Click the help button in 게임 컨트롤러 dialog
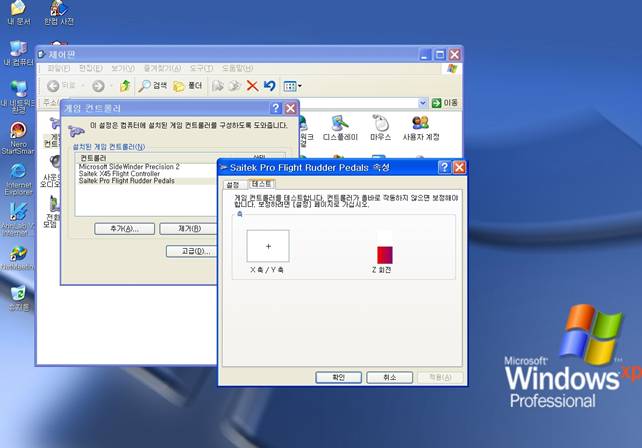The height and width of the screenshot is (448, 642). pos(276,108)
